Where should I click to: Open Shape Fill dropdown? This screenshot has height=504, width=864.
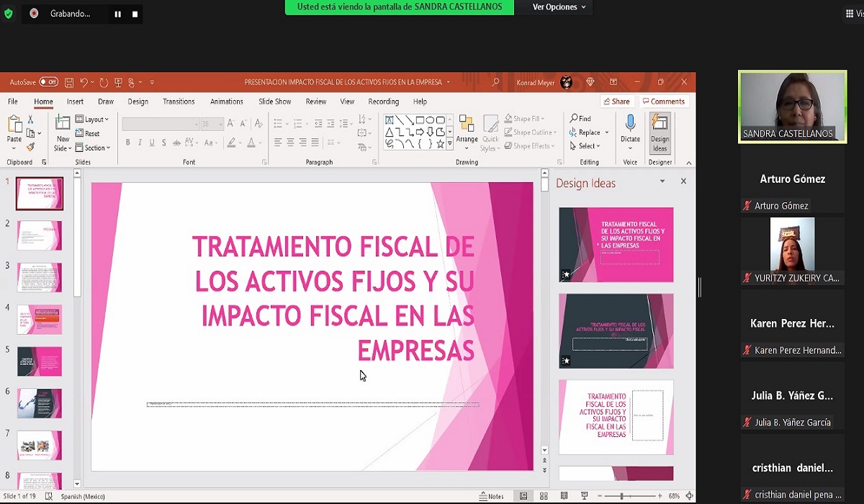(523, 119)
